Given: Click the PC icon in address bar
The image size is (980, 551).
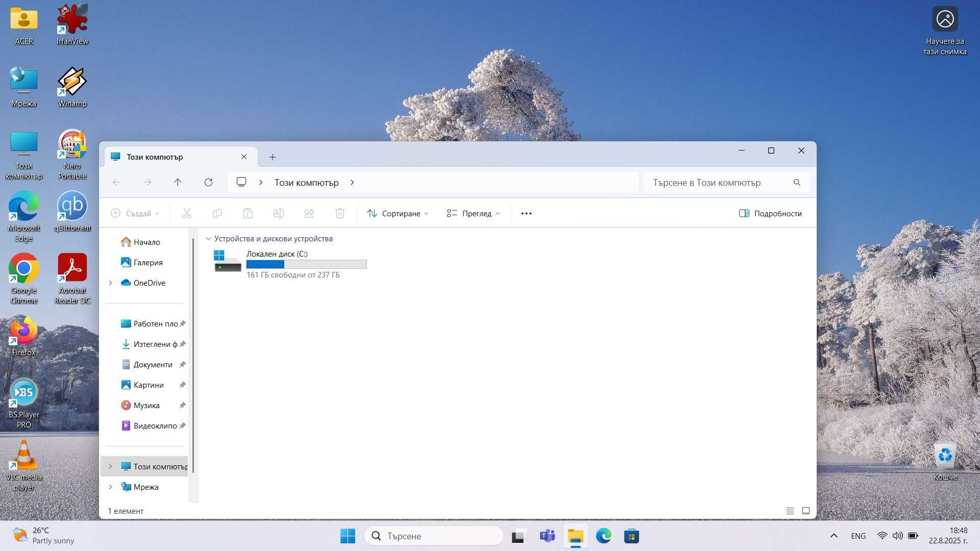Looking at the screenshot, I should pos(241,182).
